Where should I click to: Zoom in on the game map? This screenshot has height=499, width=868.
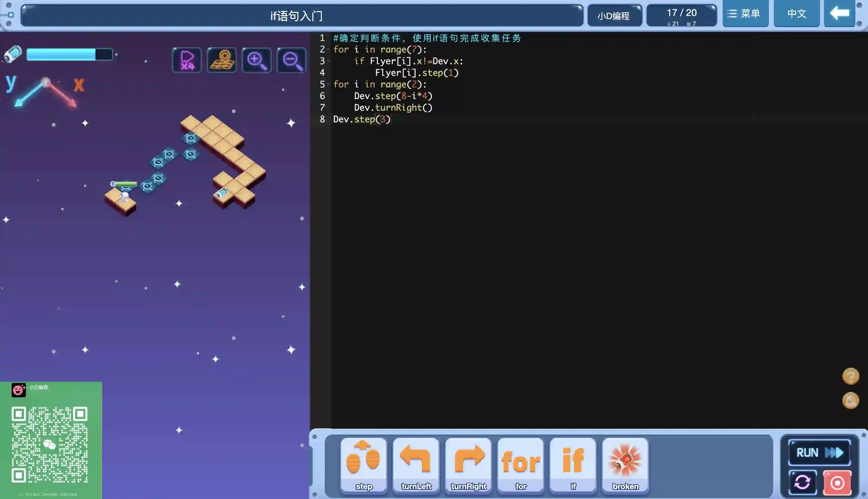[x=256, y=60]
